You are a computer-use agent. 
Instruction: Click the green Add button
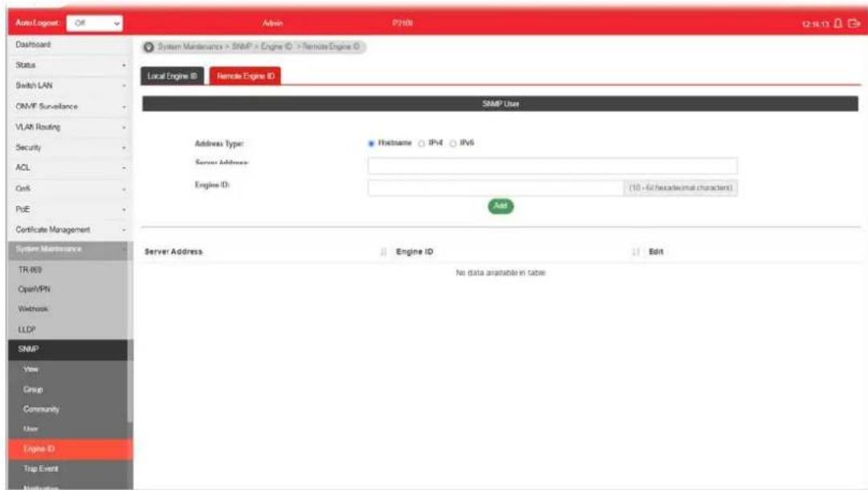tap(500, 206)
